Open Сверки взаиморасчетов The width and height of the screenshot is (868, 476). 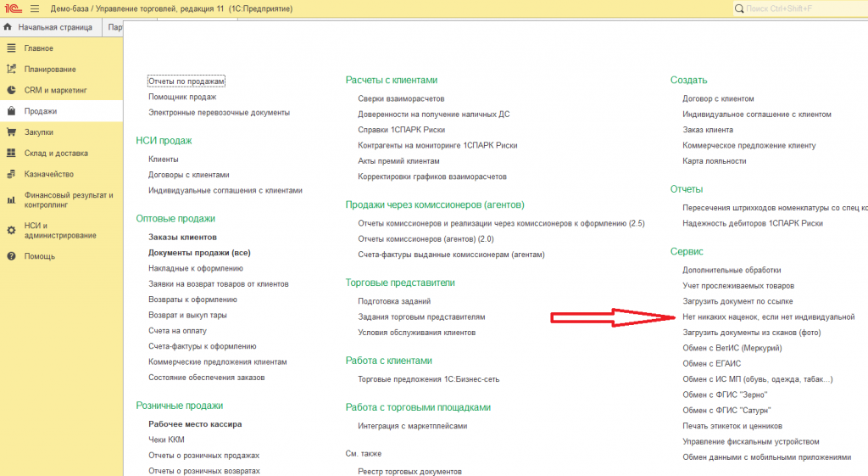(401, 98)
